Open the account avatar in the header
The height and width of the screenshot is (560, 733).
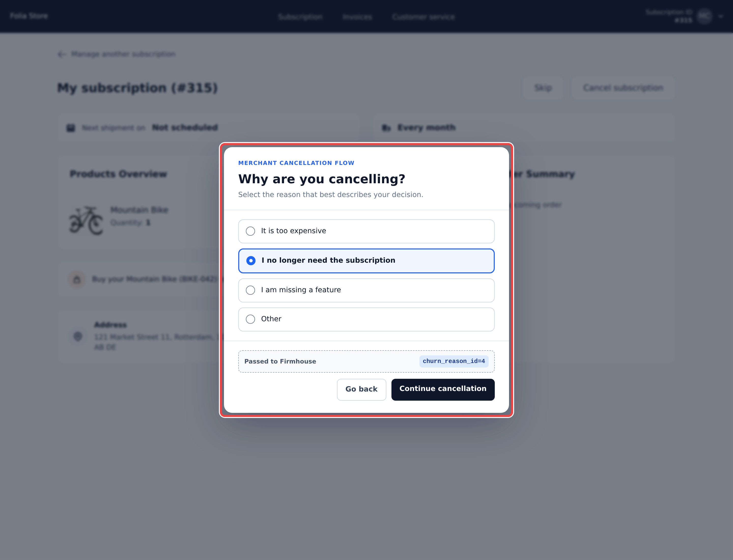[704, 16]
